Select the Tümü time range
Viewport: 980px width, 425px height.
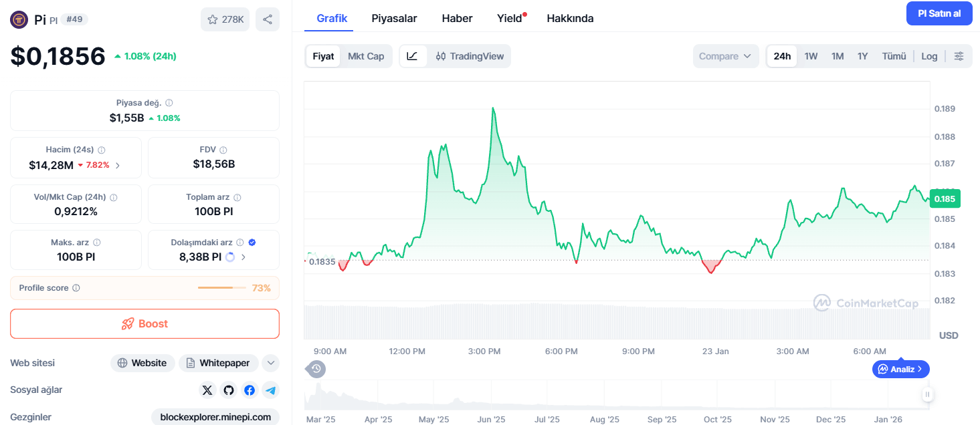coord(894,56)
